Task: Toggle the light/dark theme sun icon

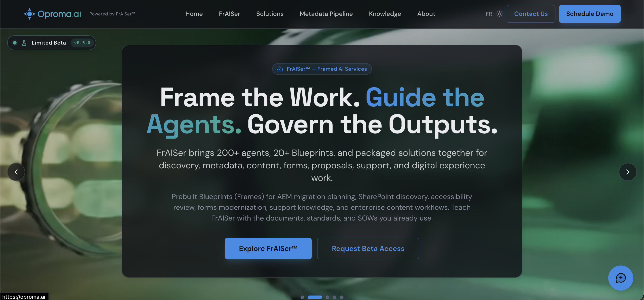Action: pos(499,14)
